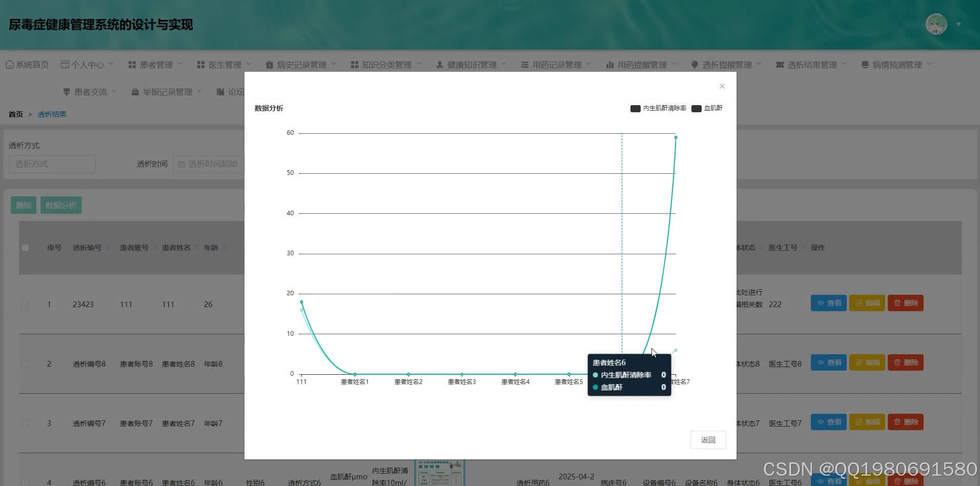Image resolution: width=980 pixels, height=486 pixels.
Task: Click the 数据分析 chart title text
Action: [269, 108]
